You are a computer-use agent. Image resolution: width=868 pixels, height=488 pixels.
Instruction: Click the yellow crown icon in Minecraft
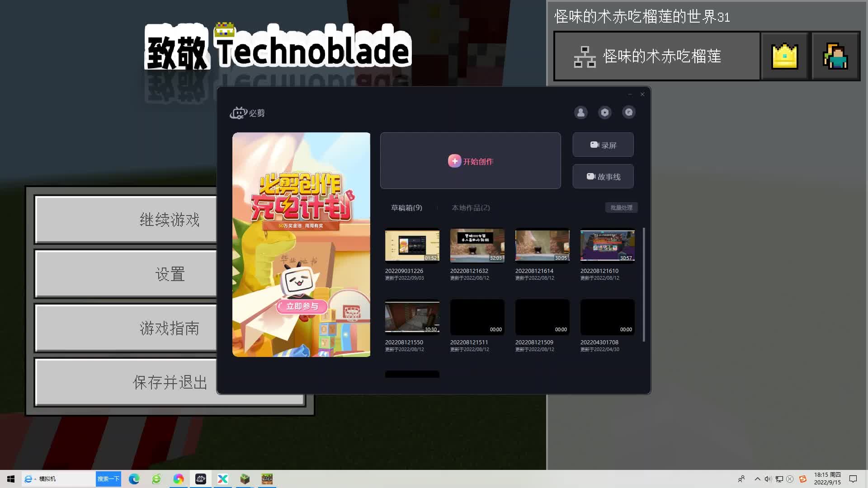[x=784, y=56]
